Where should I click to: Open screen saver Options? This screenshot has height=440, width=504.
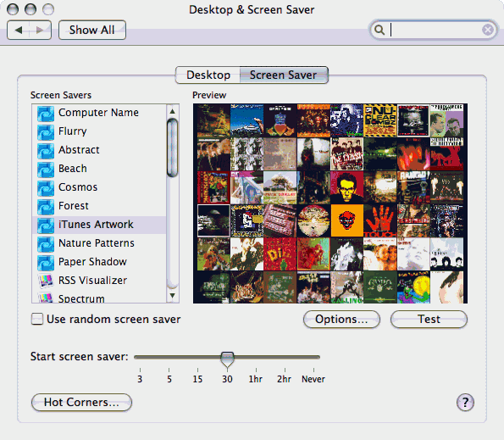pos(341,319)
